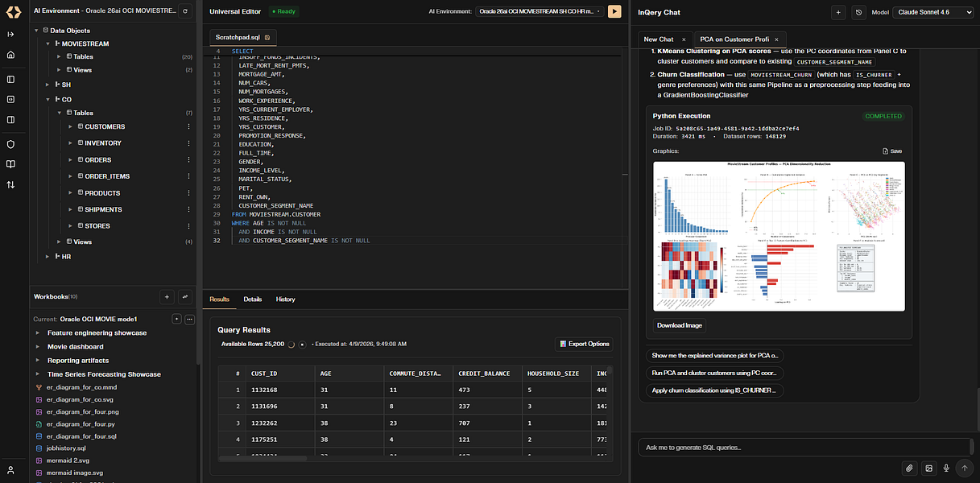Click the Scratchpad.sql tab file icon

(267, 38)
